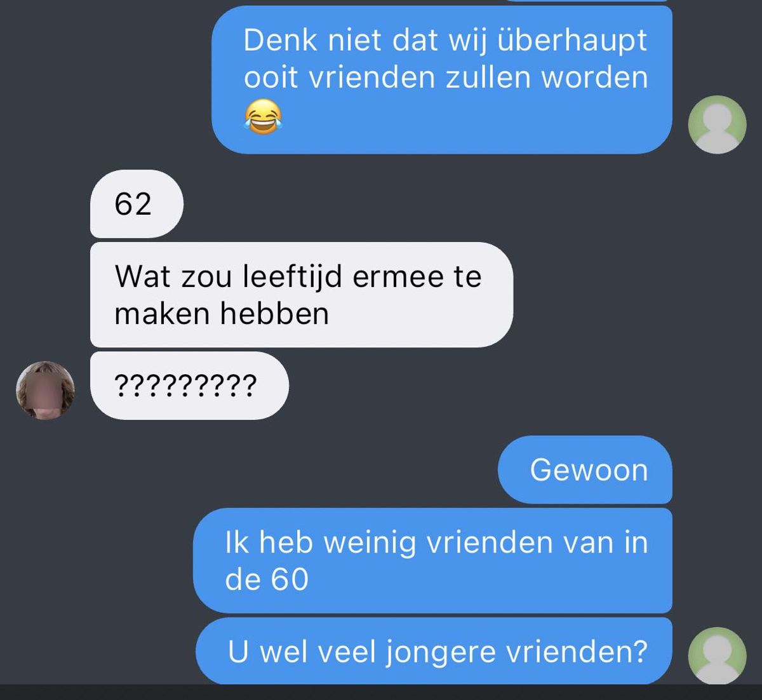
Task: Tap the number 60 in the blue message
Action: point(290,580)
